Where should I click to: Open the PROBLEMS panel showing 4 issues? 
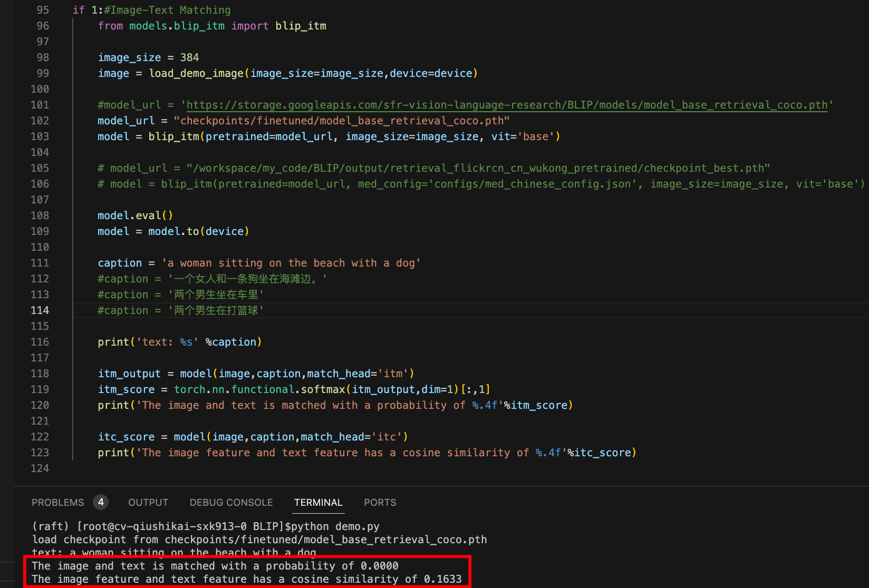tap(57, 502)
